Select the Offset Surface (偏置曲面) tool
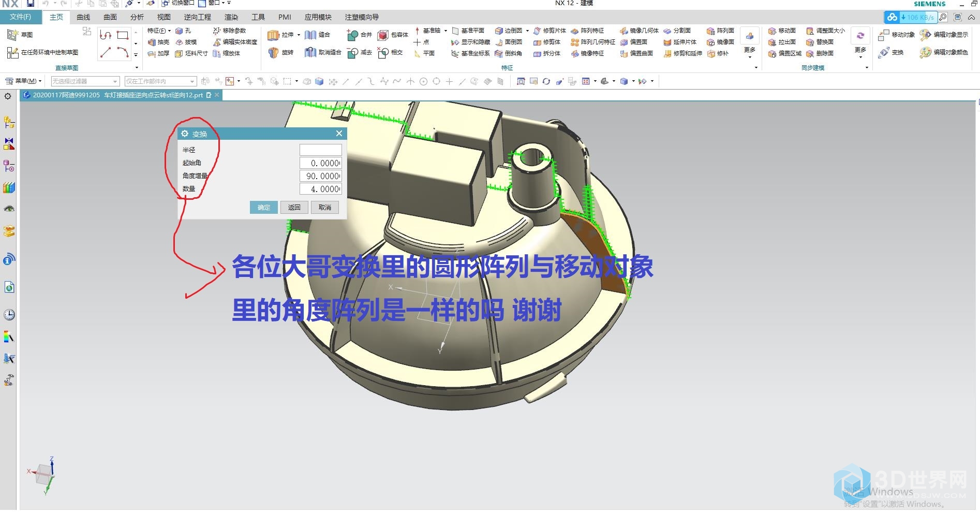The image size is (980, 512). pos(636,53)
